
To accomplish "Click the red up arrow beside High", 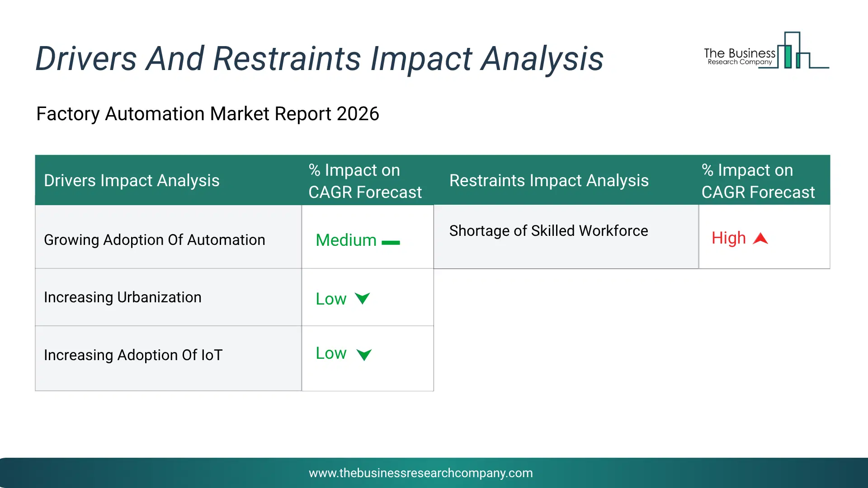I will [760, 238].
